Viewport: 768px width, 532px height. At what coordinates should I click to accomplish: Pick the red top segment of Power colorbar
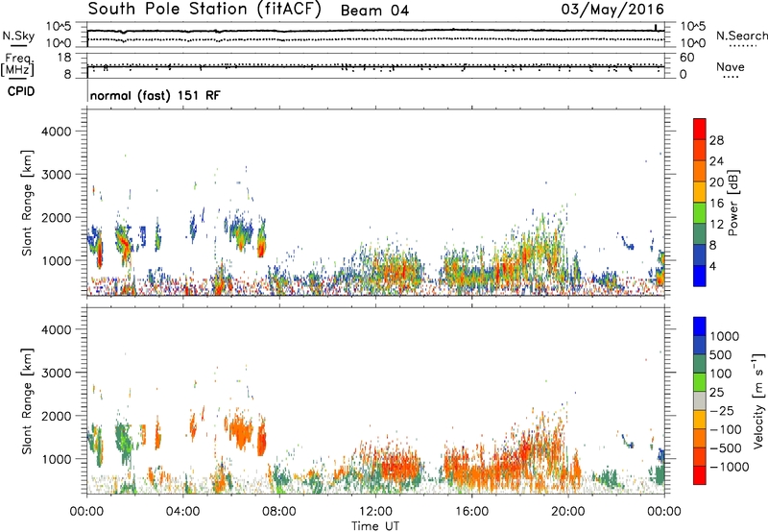click(700, 129)
